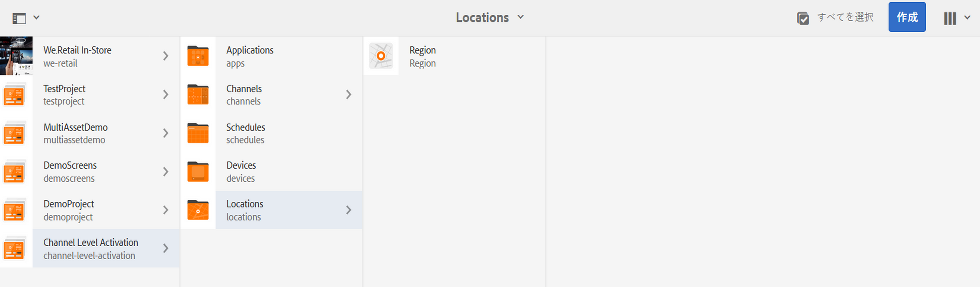Click the TestProject project icon

pos(14,95)
